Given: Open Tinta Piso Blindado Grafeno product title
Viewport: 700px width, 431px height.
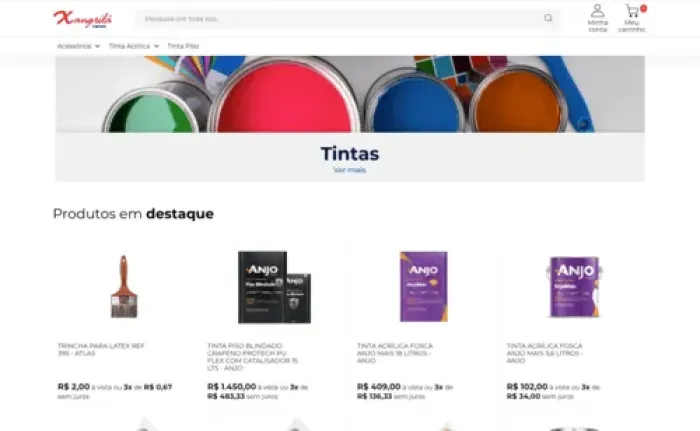Looking at the screenshot, I should coord(253,357).
